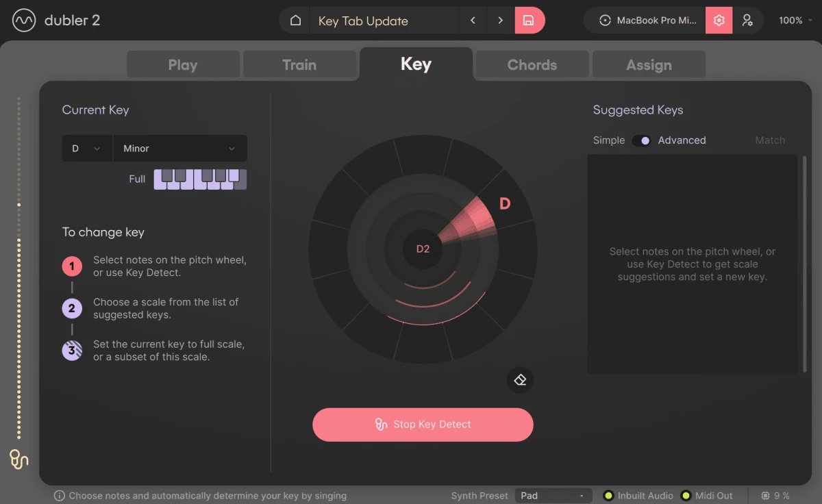Toggle Inbuilt Audio indicator

(608, 496)
